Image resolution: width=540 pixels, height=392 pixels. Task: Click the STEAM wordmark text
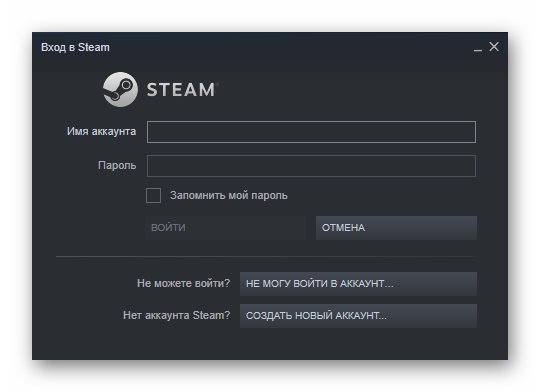pyautogui.click(x=181, y=90)
